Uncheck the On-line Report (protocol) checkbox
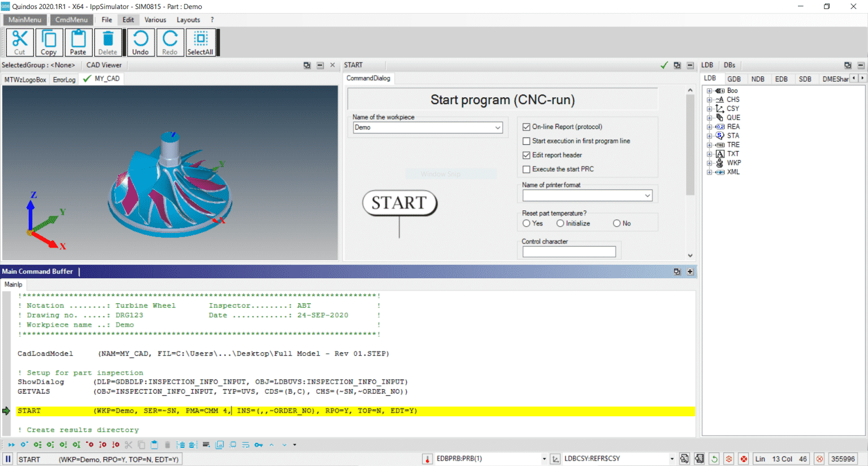 (x=526, y=127)
